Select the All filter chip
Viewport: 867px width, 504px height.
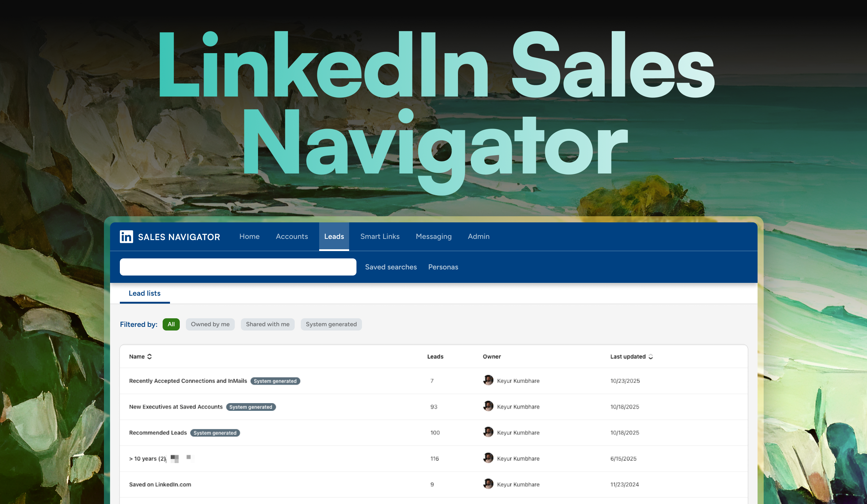[x=171, y=324]
